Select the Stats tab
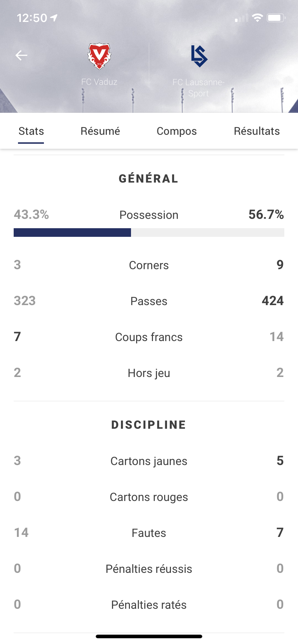The height and width of the screenshot is (644, 298). tap(31, 131)
